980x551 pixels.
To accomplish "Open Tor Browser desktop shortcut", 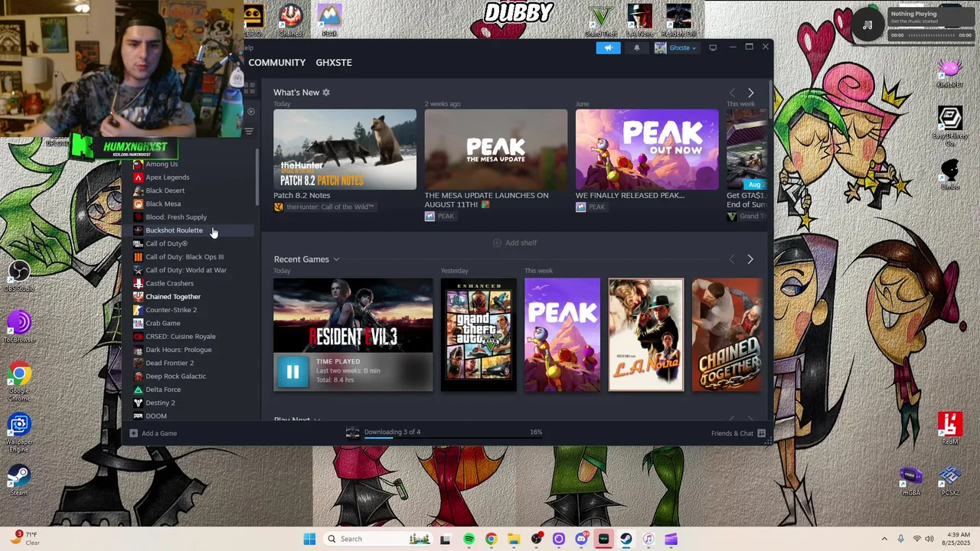I will click(x=19, y=327).
